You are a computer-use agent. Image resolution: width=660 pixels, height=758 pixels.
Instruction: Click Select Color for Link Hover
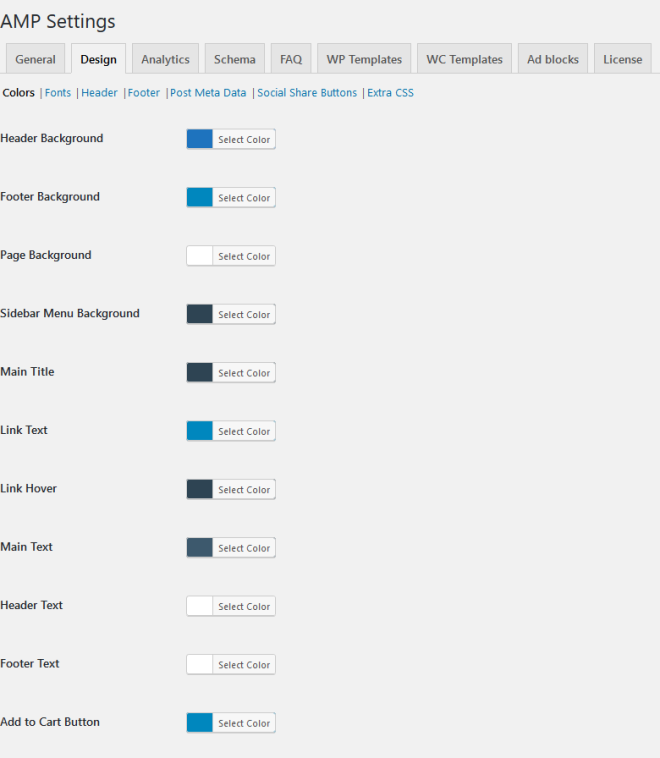point(244,490)
